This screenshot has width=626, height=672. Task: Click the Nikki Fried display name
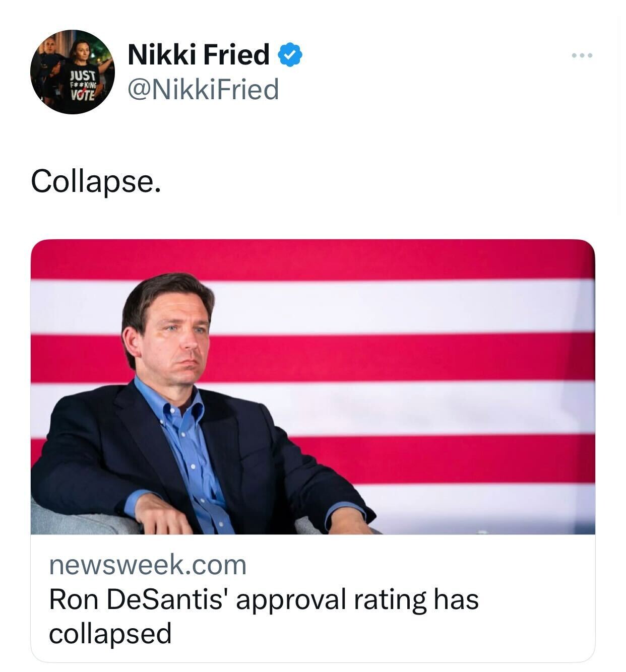click(199, 54)
